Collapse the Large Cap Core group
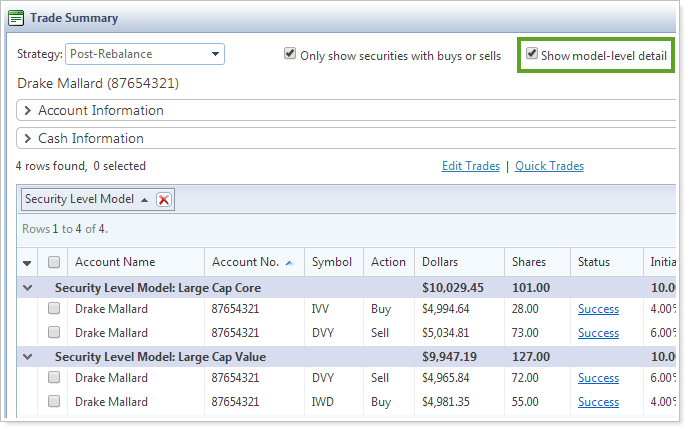 (27, 287)
